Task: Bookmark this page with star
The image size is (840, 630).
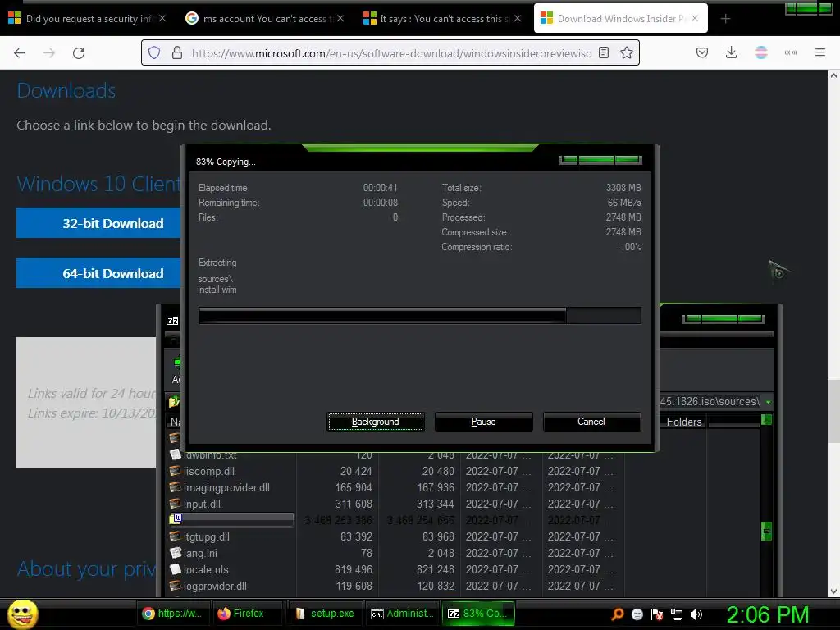Action: [627, 52]
